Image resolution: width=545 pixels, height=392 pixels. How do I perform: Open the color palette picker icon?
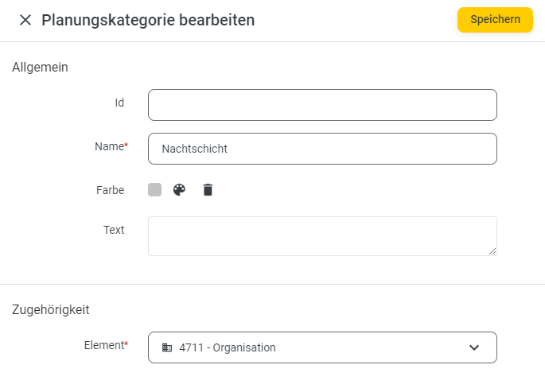[179, 190]
